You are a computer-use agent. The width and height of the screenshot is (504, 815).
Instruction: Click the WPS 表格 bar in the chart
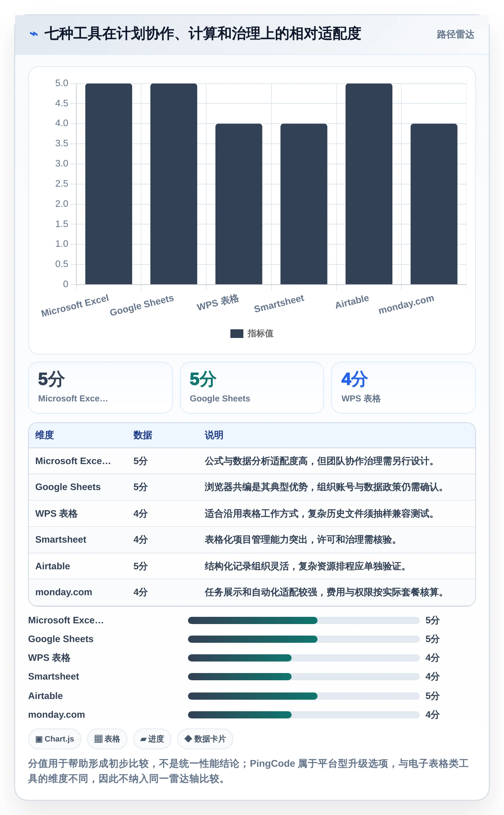click(x=239, y=204)
